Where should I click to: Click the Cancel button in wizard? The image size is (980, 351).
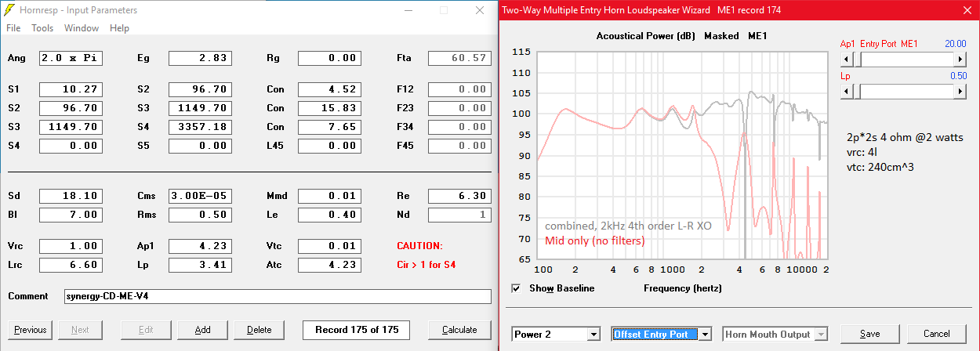coord(935,334)
